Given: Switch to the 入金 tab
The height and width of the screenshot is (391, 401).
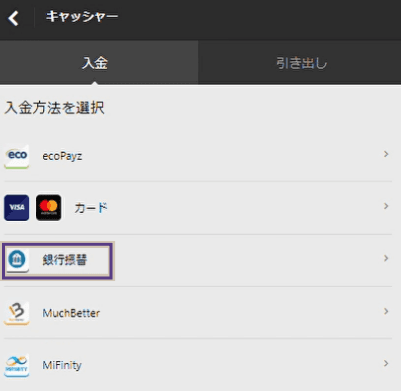Looking at the screenshot, I should click(99, 62).
